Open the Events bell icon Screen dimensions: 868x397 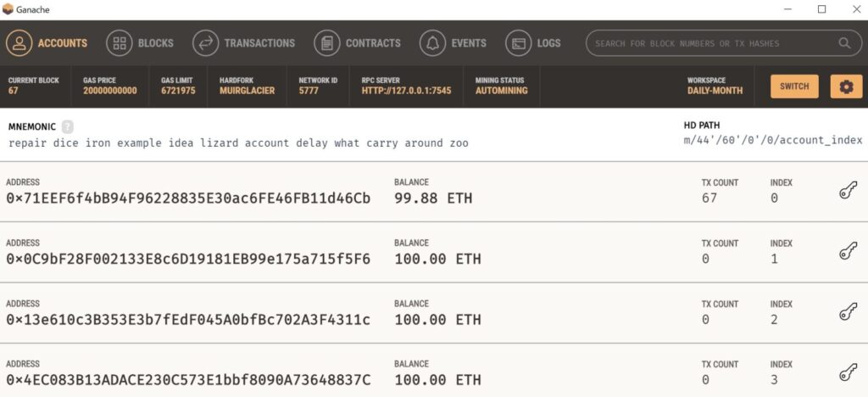[x=433, y=43]
